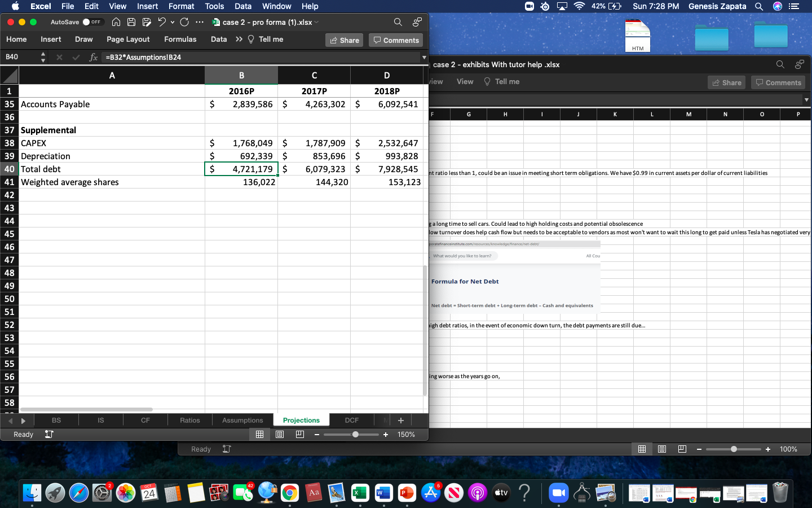Click the horizontal scrollbar in pro forma window
The image size is (812, 508).
click(86, 410)
